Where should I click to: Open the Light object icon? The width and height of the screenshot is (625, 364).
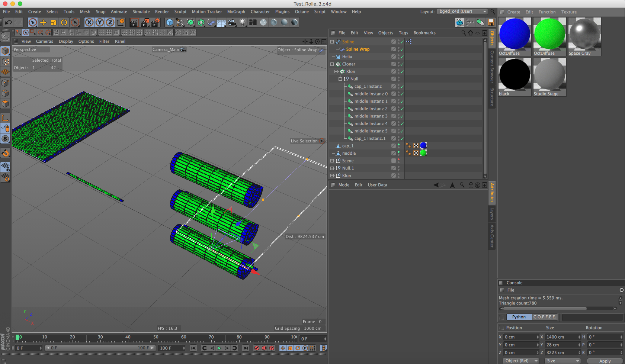point(243,23)
